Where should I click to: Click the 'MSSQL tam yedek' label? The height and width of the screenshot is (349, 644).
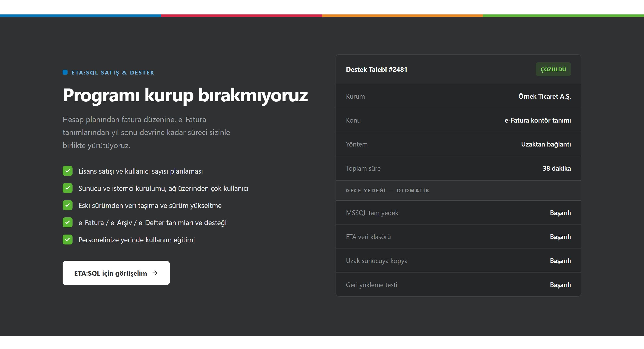coord(372,213)
